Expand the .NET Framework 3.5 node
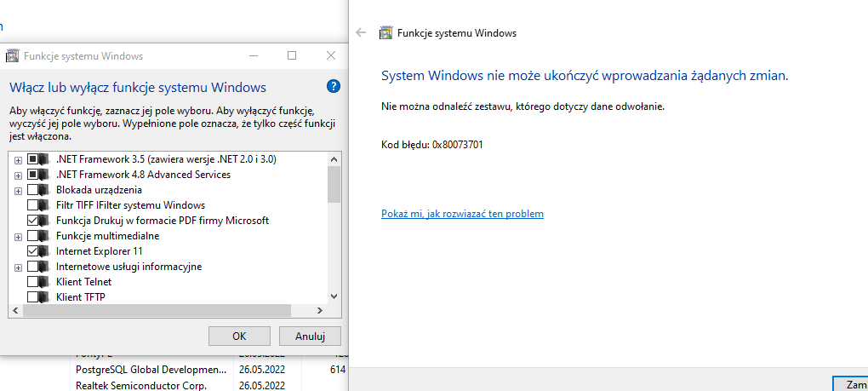The image size is (868, 391). click(18, 160)
